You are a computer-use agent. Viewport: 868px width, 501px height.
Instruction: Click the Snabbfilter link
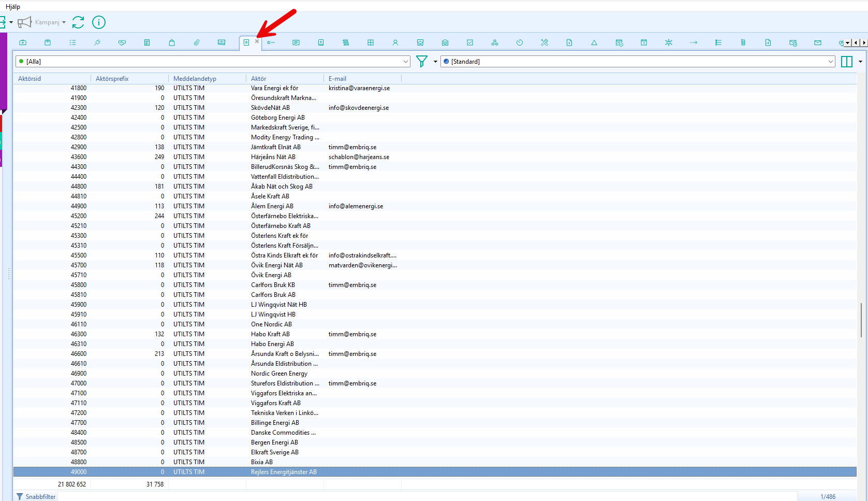tap(40, 496)
